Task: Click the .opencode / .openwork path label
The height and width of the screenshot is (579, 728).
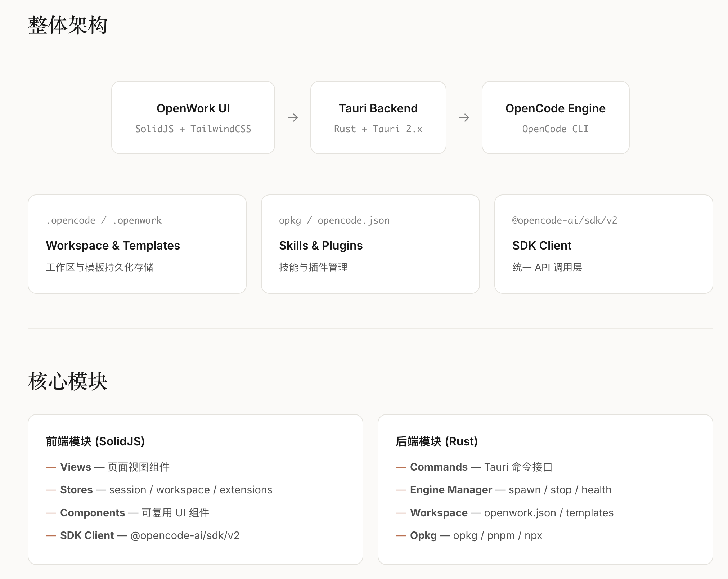Action: pos(104,220)
